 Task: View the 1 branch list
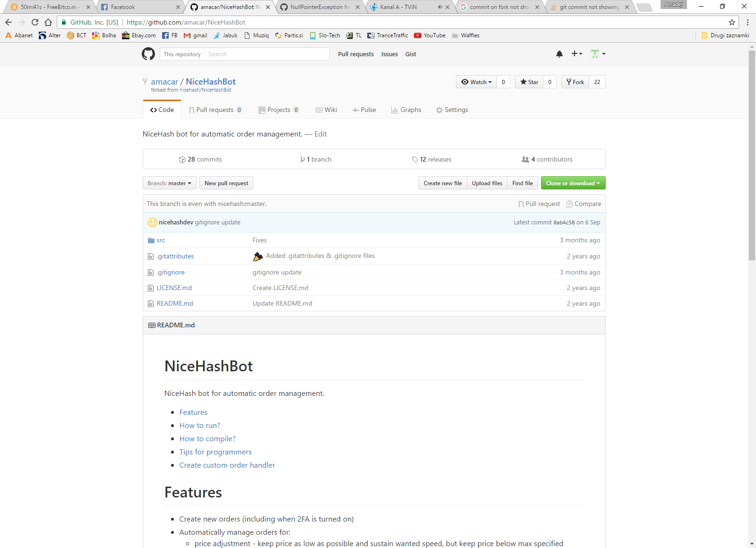tap(316, 160)
